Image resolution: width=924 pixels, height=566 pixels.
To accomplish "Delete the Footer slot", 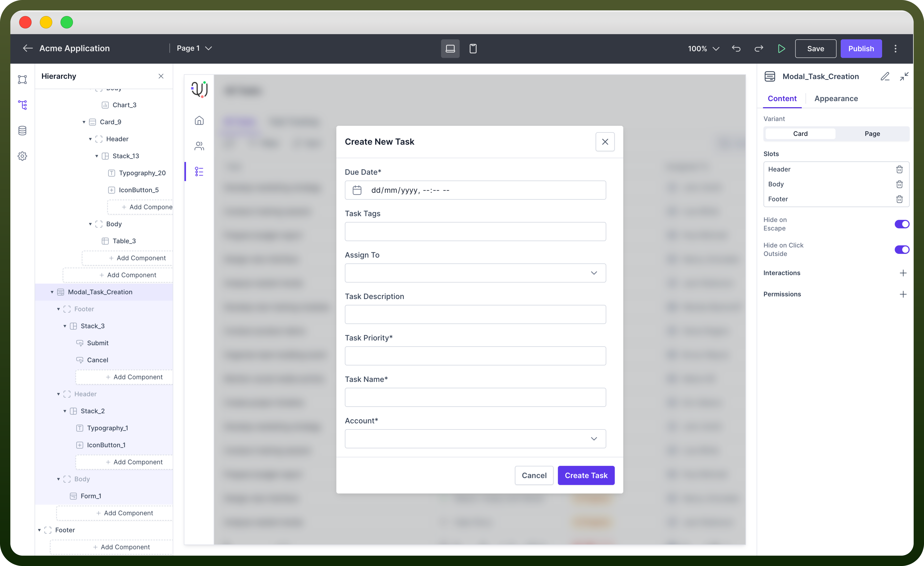I will pos(899,199).
